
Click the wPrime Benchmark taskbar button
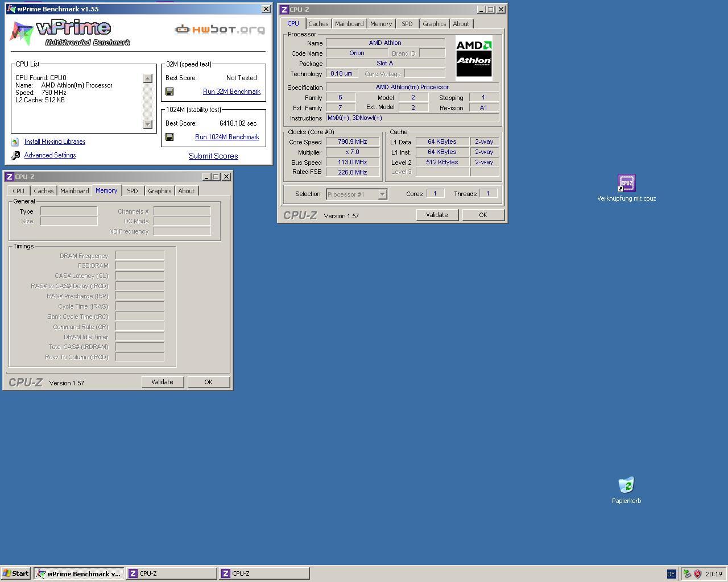[78, 573]
